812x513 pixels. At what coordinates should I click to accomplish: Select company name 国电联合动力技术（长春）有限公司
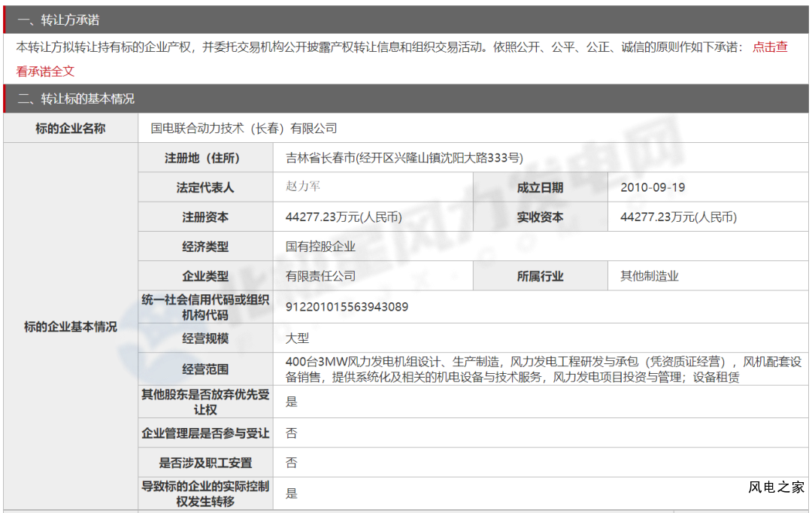(x=244, y=129)
